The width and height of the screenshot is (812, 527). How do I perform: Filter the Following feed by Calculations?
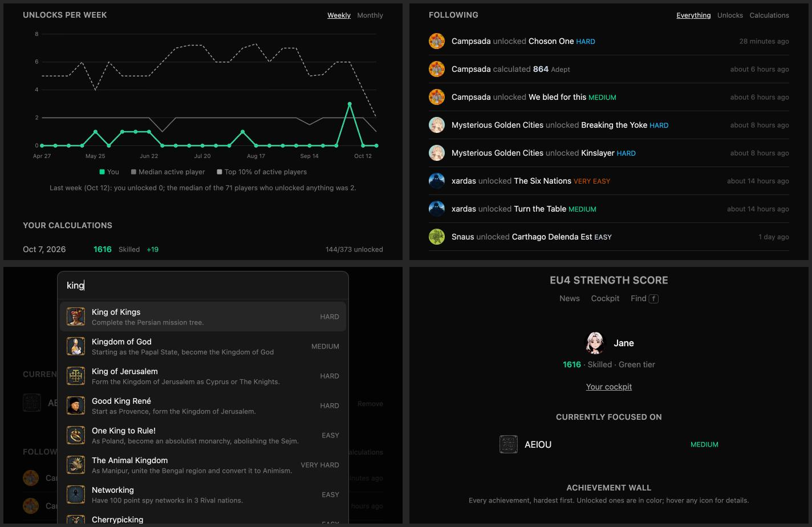(x=769, y=15)
